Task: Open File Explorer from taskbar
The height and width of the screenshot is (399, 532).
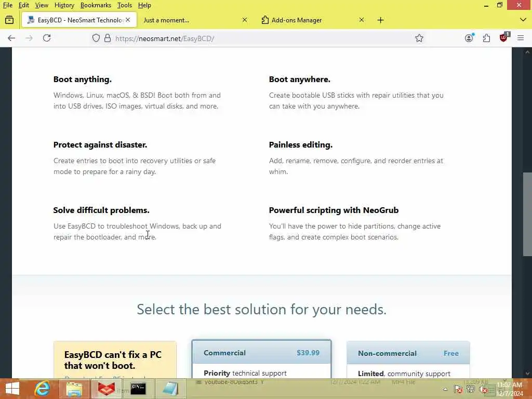Action: pos(74,389)
